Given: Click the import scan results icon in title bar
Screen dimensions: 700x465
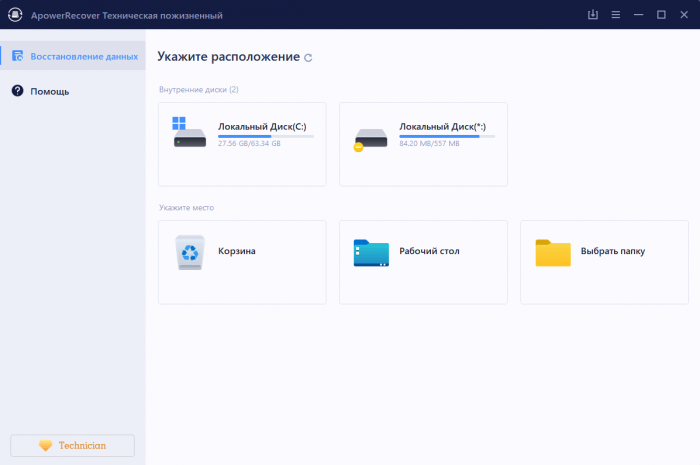Looking at the screenshot, I should click(593, 15).
